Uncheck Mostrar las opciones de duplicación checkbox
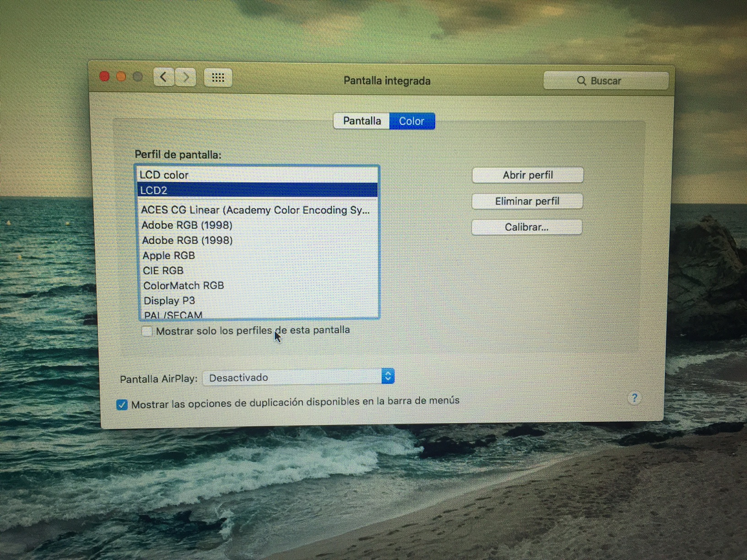Viewport: 747px width, 560px height. 122,404
